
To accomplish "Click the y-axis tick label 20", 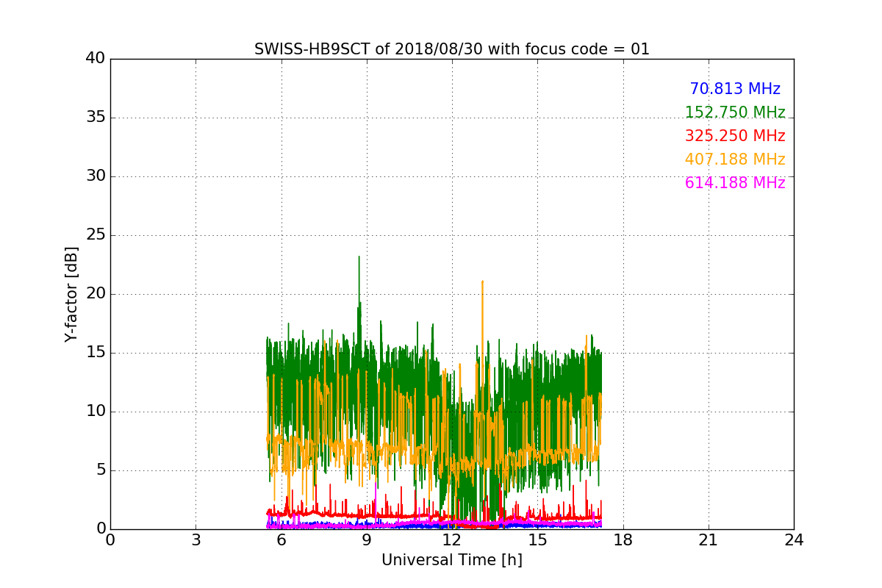I will click(x=96, y=294).
